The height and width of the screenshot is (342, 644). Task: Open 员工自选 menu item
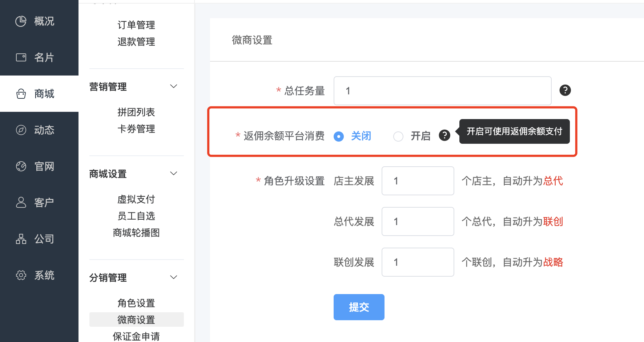136,216
